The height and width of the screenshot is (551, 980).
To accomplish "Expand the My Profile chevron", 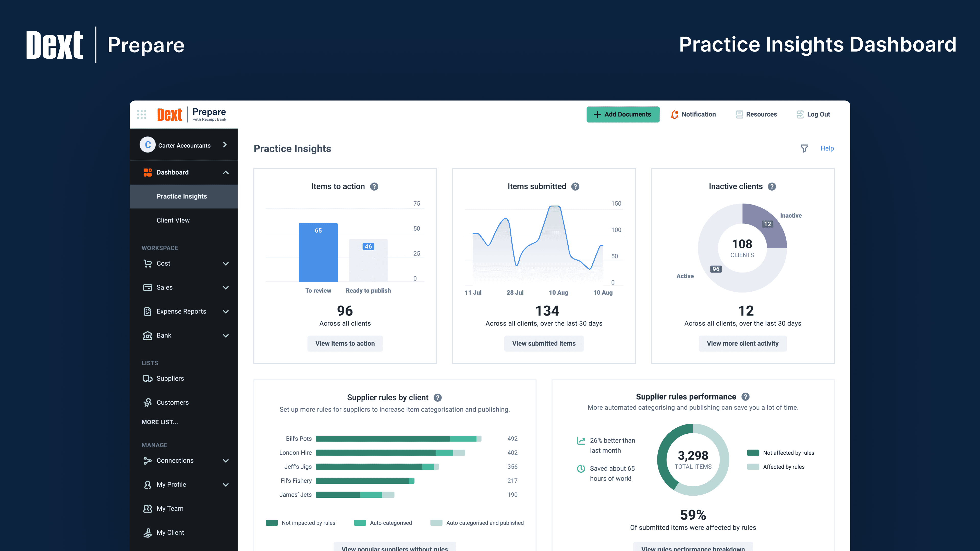I will point(226,484).
